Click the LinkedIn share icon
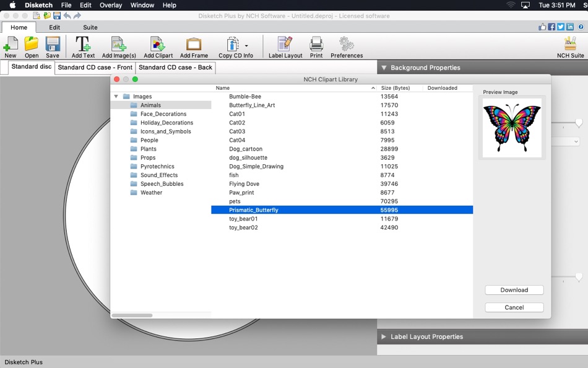588x368 pixels. coord(570,27)
